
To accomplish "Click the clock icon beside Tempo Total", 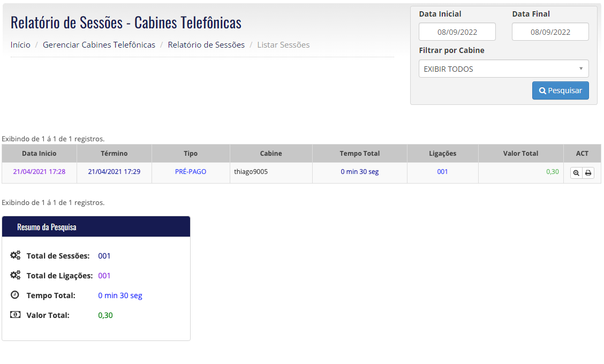I will (x=14, y=295).
